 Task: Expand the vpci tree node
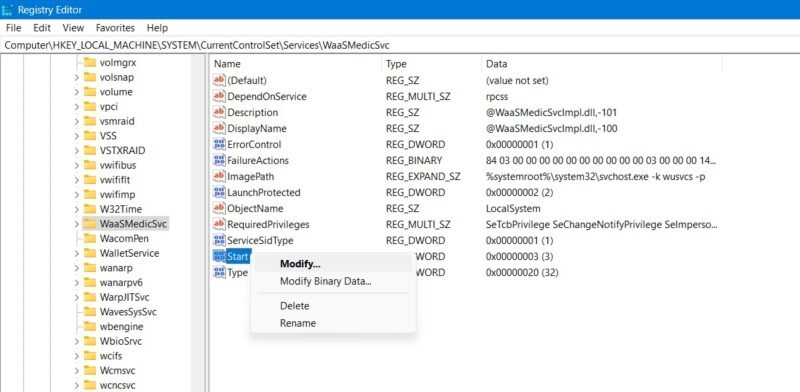(x=77, y=107)
